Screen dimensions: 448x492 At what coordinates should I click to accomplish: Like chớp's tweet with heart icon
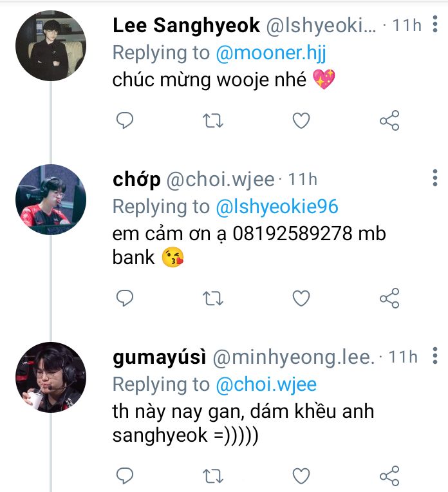301,298
